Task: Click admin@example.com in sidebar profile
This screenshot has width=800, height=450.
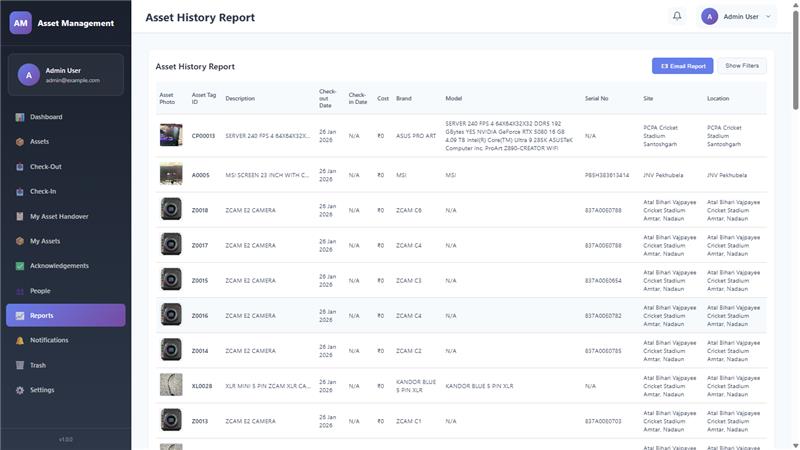Action: pyautogui.click(x=72, y=81)
